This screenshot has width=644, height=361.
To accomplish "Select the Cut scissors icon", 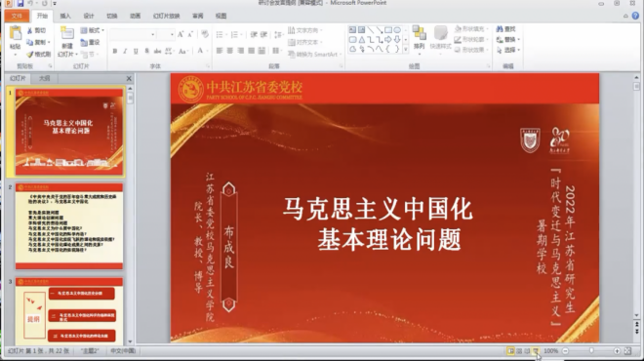I will click(29, 30).
